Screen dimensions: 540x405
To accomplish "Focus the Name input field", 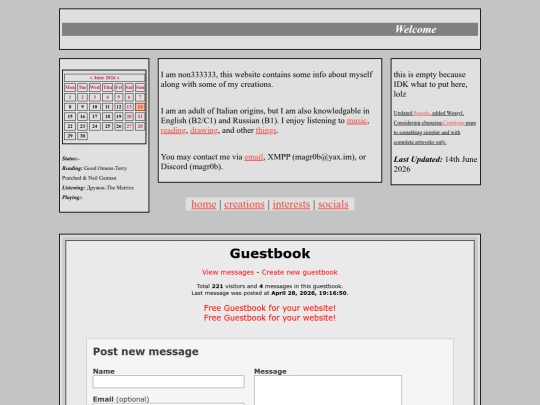I will pos(168,382).
